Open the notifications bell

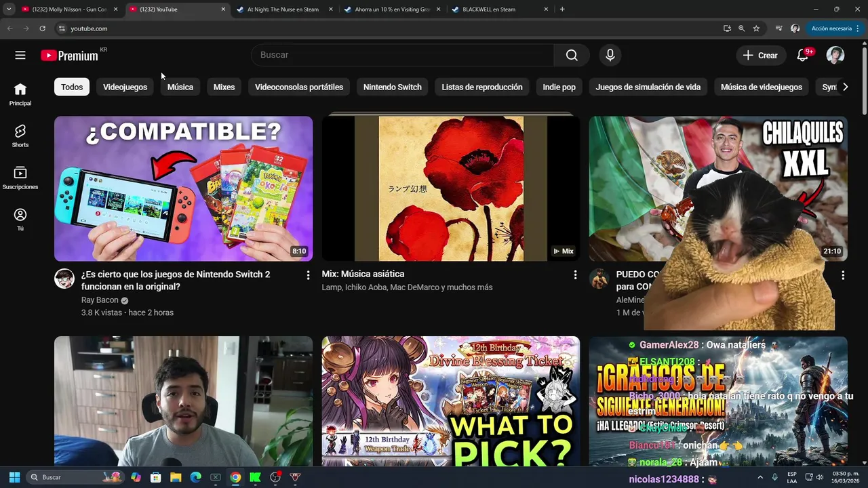click(802, 55)
